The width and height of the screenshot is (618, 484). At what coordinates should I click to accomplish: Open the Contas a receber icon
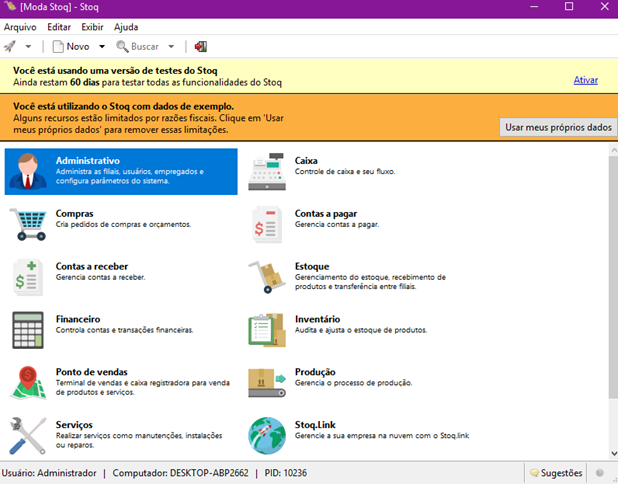[28, 277]
